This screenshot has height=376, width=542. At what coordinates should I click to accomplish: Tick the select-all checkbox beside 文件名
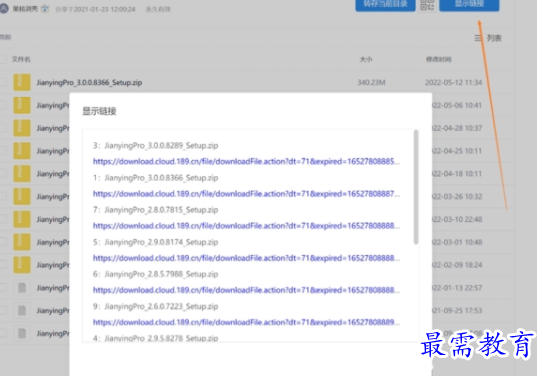click(x=3, y=59)
